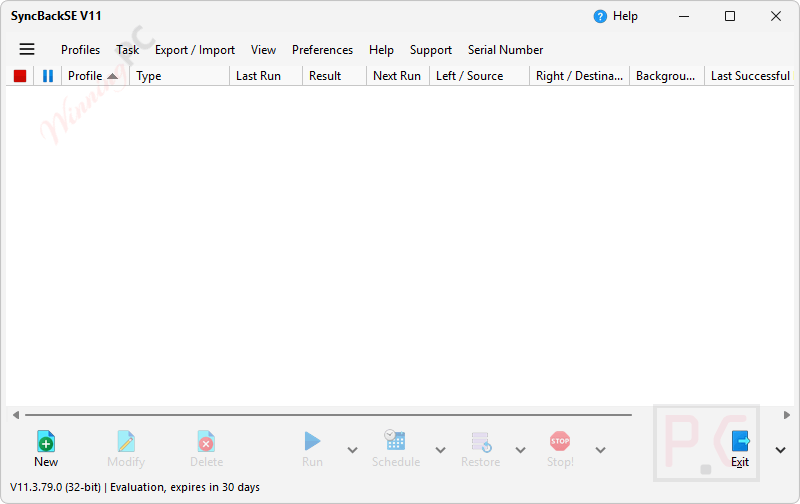Sort by the Background column header
The width and height of the screenshot is (800, 504).
click(x=667, y=76)
